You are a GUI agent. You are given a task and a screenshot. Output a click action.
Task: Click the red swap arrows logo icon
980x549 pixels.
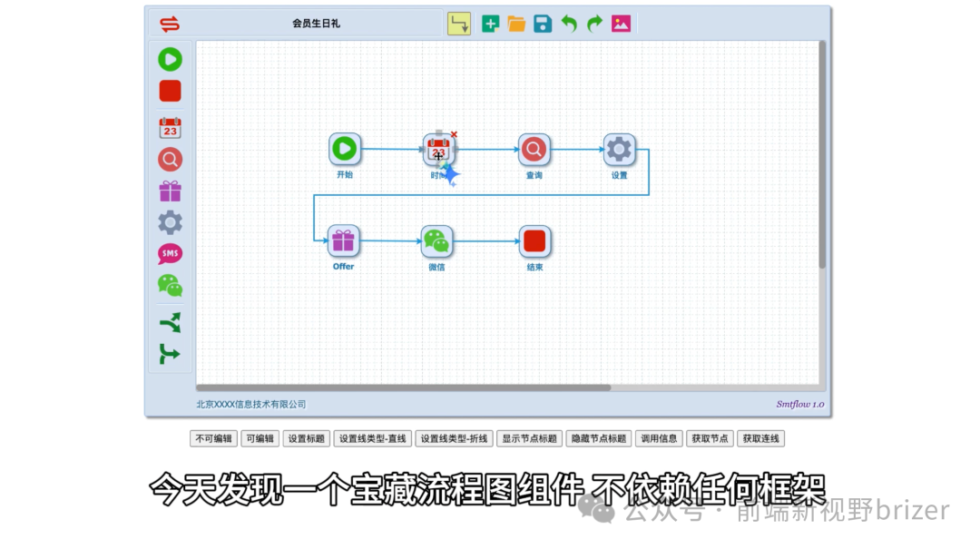tap(170, 25)
